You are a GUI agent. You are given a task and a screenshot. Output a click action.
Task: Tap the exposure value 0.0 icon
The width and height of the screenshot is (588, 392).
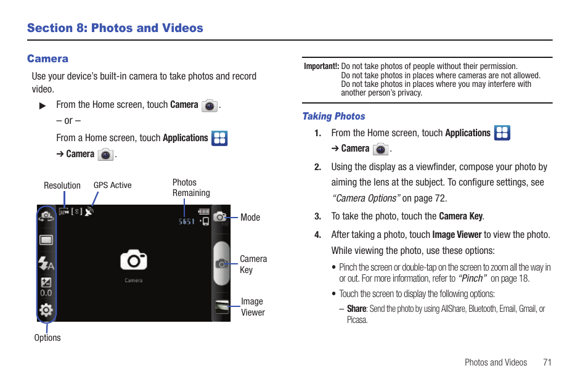[46, 287]
